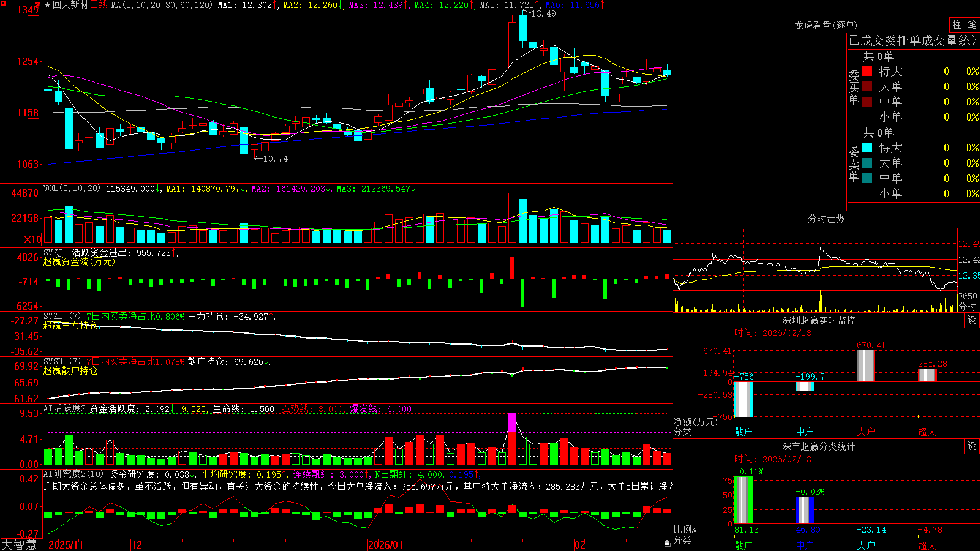This screenshot has width=980, height=551.
Task: Click the 13.49 high price annotation
Action: pyautogui.click(x=544, y=13)
